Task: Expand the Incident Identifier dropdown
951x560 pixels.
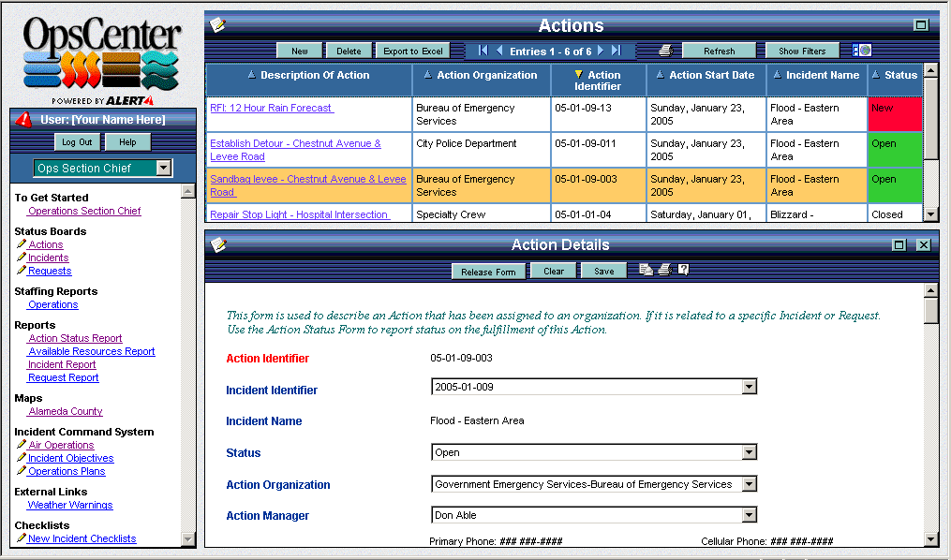Action: click(748, 387)
